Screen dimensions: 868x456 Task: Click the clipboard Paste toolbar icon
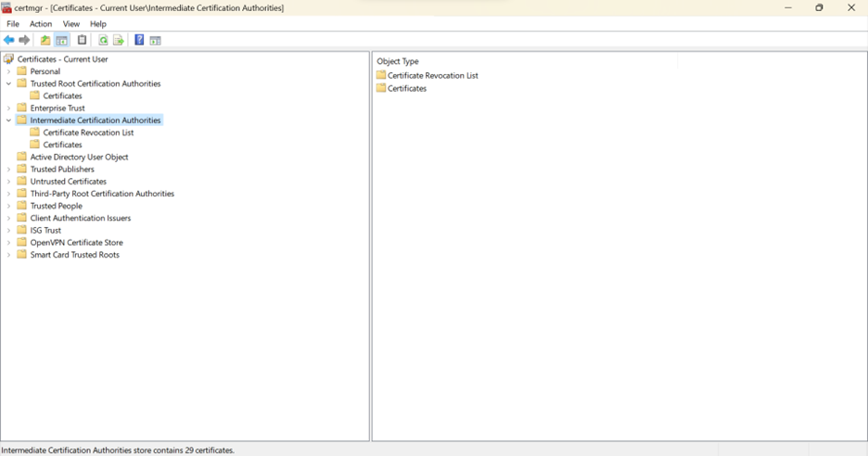(x=82, y=40)
